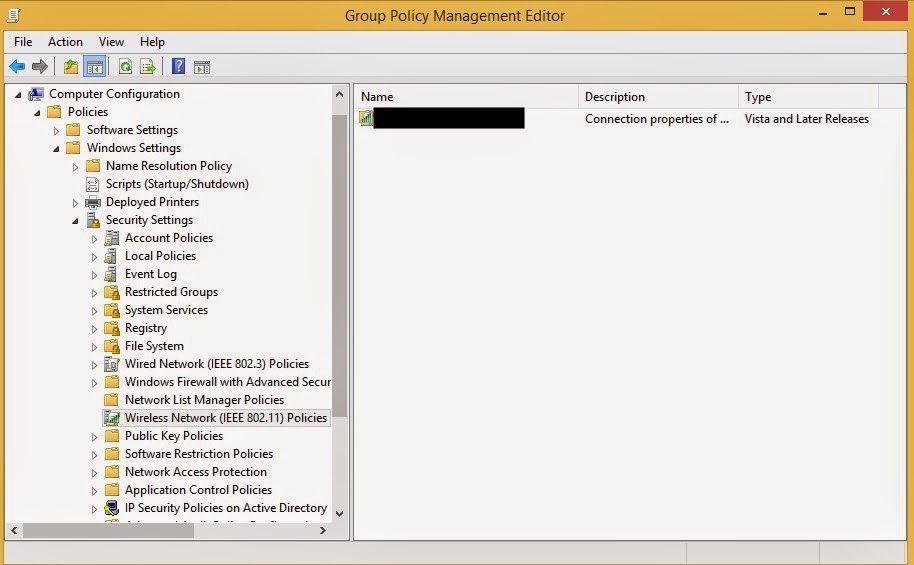Click the Event Log icon
914x565 pixels.
pyautogui.click(x=111, y=274)
